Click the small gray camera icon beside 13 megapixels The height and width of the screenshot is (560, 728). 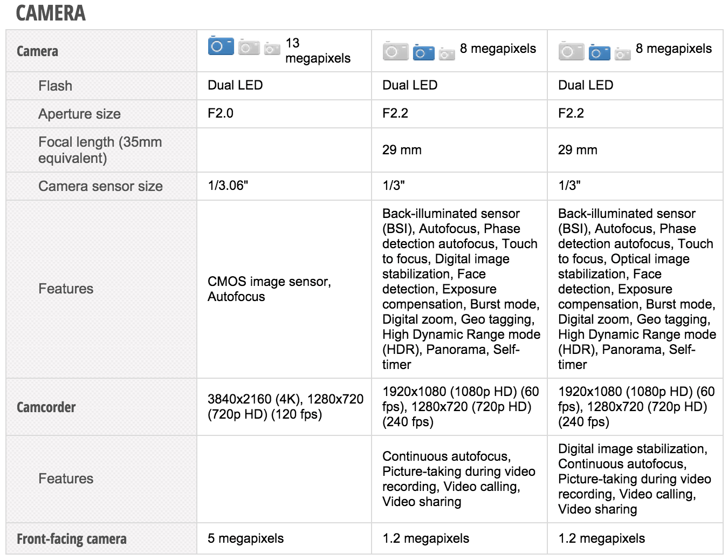click(272, 50)
